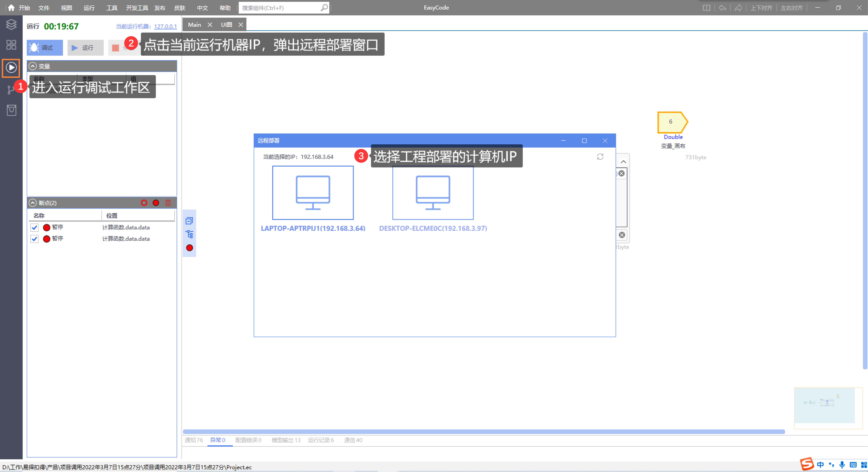
Task: Refresh the remote deployment machine list
Action: [600, 157]
